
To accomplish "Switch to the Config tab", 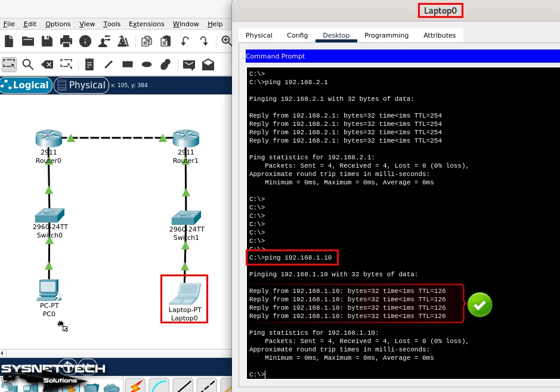I will point(297,35).
